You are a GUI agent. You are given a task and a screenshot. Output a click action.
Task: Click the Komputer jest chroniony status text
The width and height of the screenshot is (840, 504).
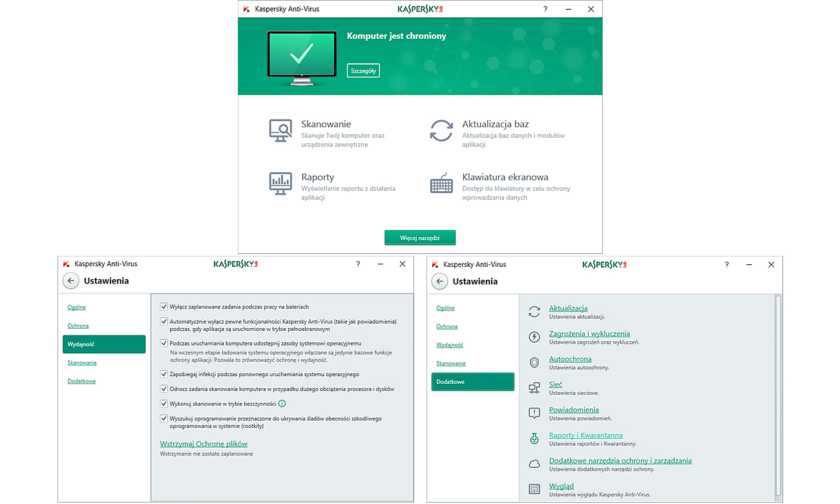pyautogui.click(x=397, y=36)
